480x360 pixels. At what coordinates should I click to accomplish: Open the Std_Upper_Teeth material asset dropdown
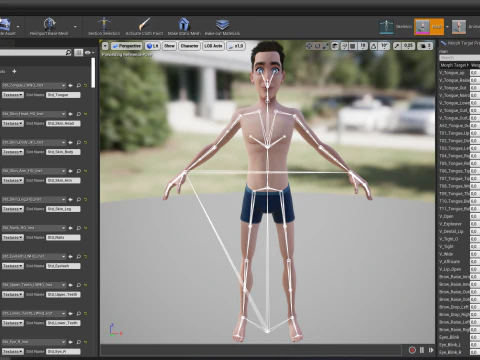point(33,285)
